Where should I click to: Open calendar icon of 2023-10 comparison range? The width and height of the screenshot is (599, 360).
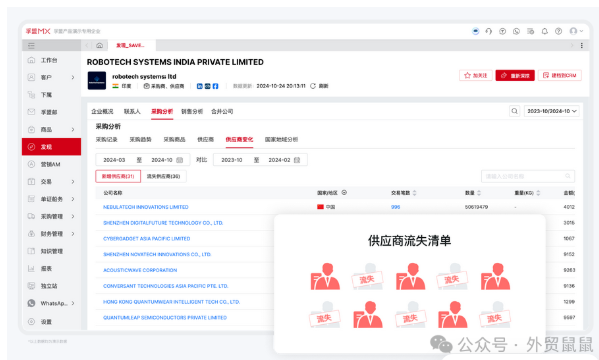click(x=297, y=160)
